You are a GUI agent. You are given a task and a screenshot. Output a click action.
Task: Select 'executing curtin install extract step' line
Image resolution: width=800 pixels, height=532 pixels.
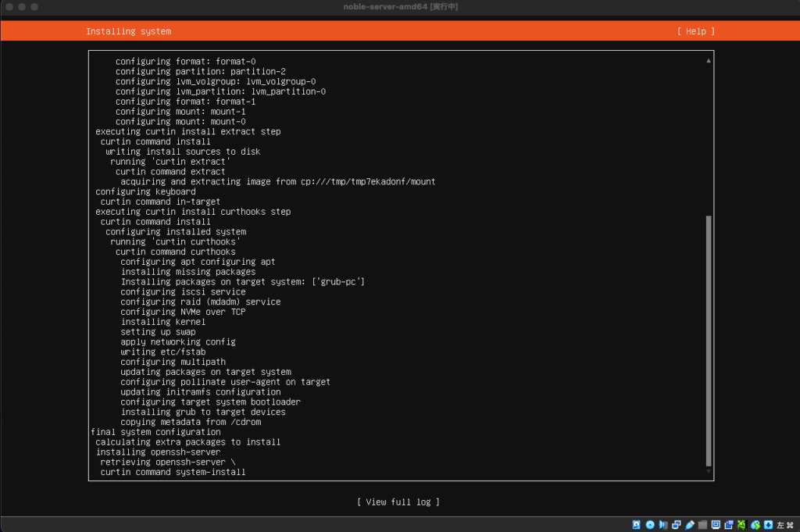point(188,131)
